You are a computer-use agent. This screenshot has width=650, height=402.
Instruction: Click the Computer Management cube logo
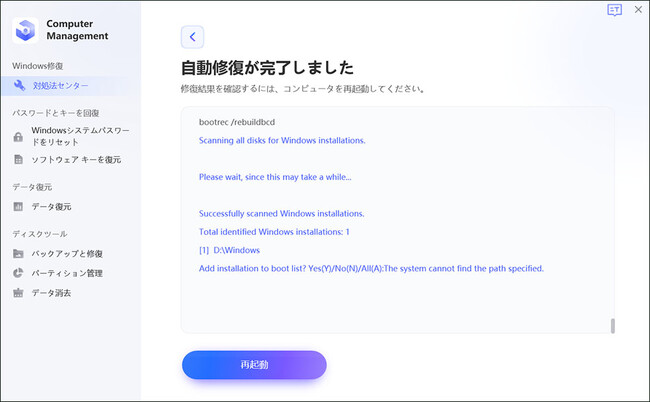(25, 30)
